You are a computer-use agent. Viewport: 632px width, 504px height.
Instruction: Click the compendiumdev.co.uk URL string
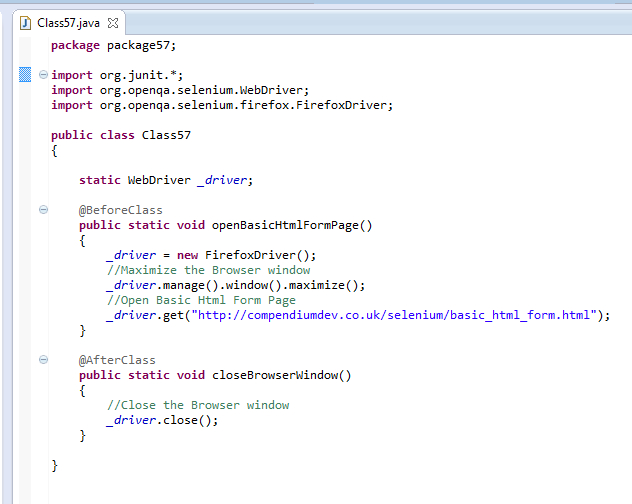click(394, 315)
